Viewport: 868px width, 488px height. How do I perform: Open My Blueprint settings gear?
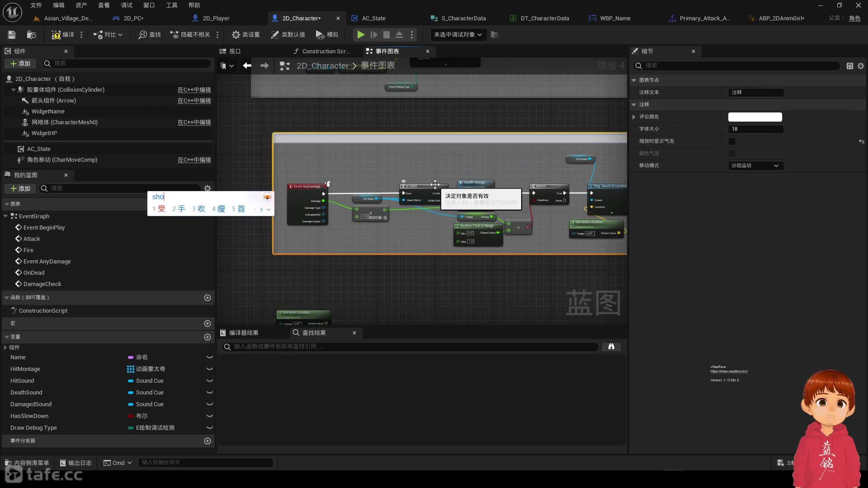tap(208, 188)
